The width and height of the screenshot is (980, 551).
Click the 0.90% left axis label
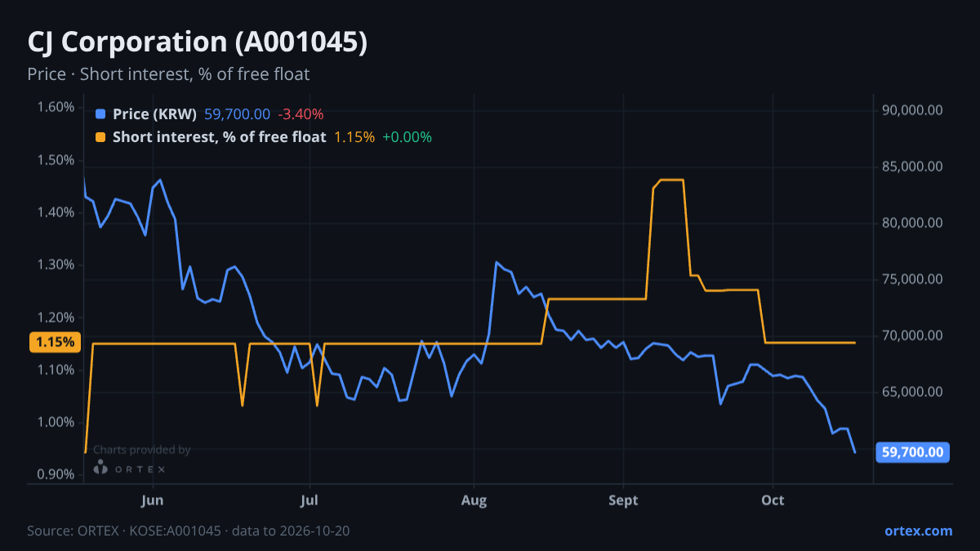point(56,474)
